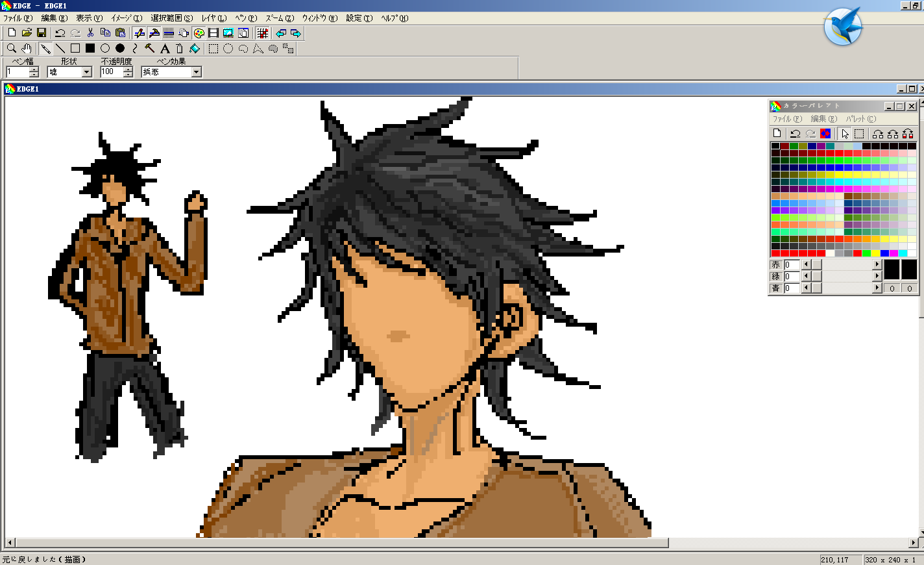The height and width of the screenshot is (565, 924).
Task: Toggle dotted rectangle selection in color palette
Action: [859, 134]
